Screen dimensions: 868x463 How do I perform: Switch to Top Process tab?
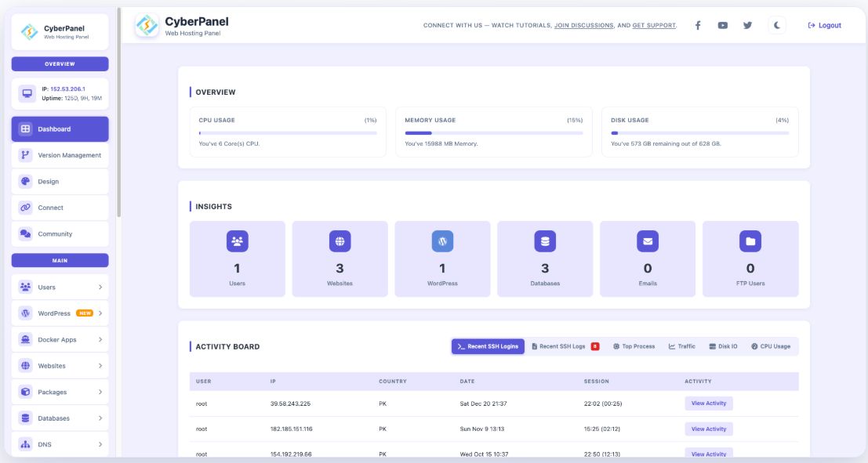634,346
